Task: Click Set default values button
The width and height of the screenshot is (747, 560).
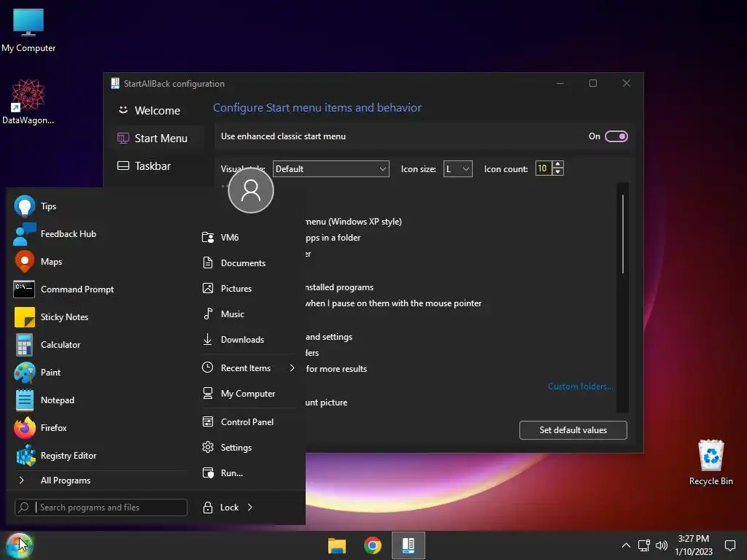Action: [x=573, y=430]
